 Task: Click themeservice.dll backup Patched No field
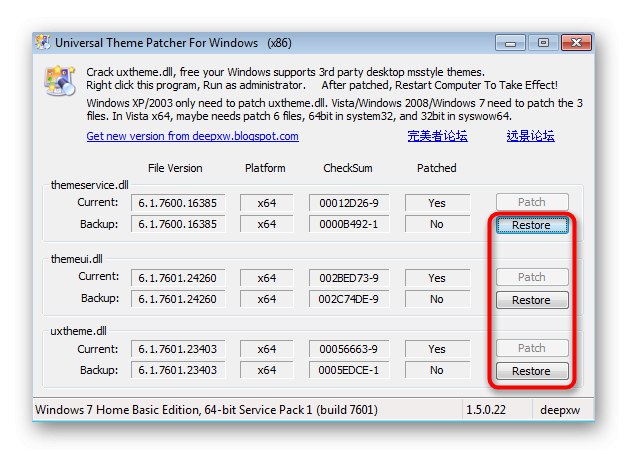(x=437, y=224)
